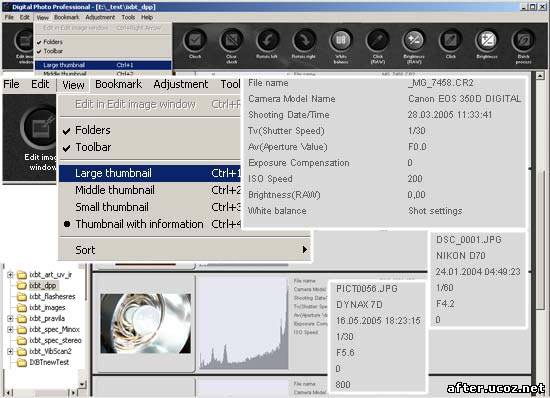550x398 pixels.
Task: Choose the Click (RAW) eyedropper icon
Action: click(x=377, y=41)
